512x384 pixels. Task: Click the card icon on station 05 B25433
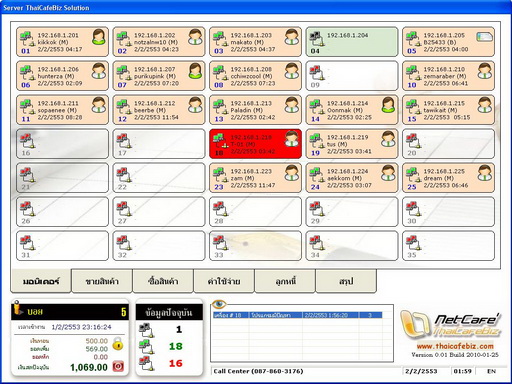(x=485, y=37)
